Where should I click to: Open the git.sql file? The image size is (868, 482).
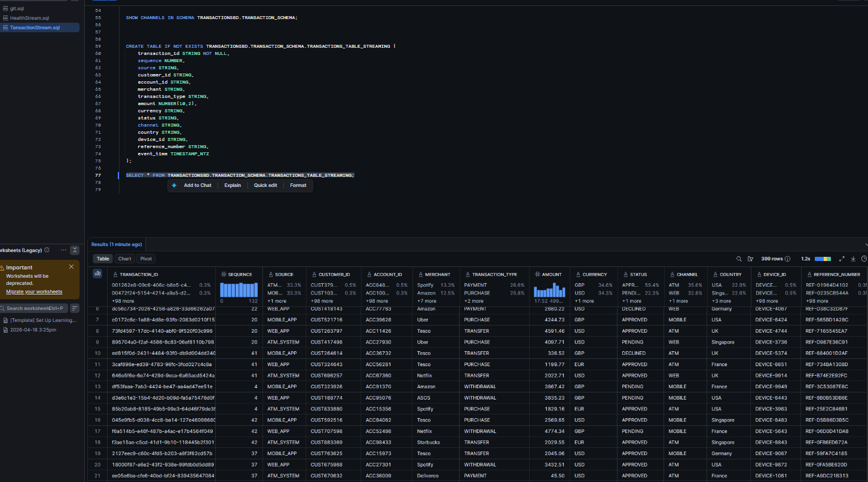[17, 8]
